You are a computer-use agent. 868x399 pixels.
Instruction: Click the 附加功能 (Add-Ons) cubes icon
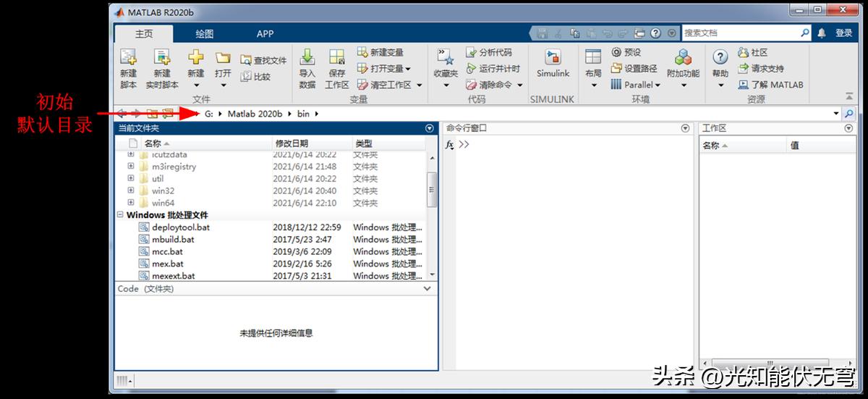(683, 57)
